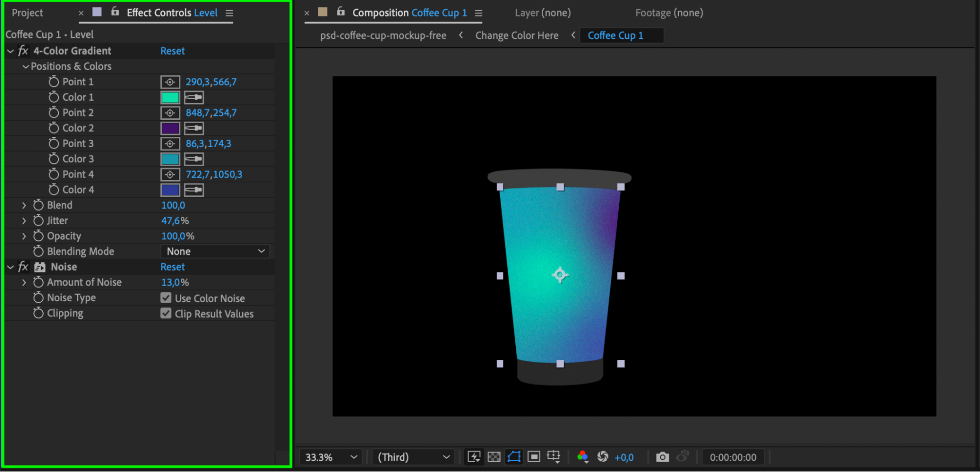Toggle mask and shape path visibility
Screen dimensions: 980x472
pyautogui.click(x=514, y=457)
